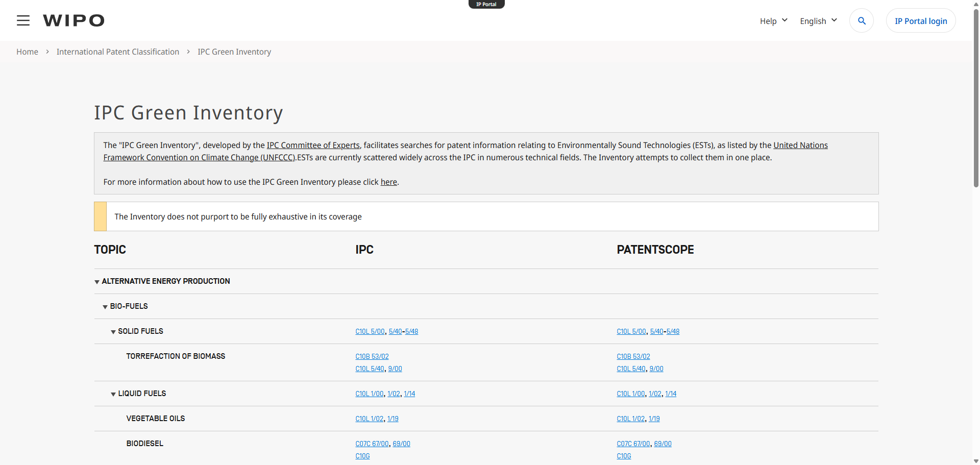Collapse the Bio-Fuels tree node

(105, 307)
